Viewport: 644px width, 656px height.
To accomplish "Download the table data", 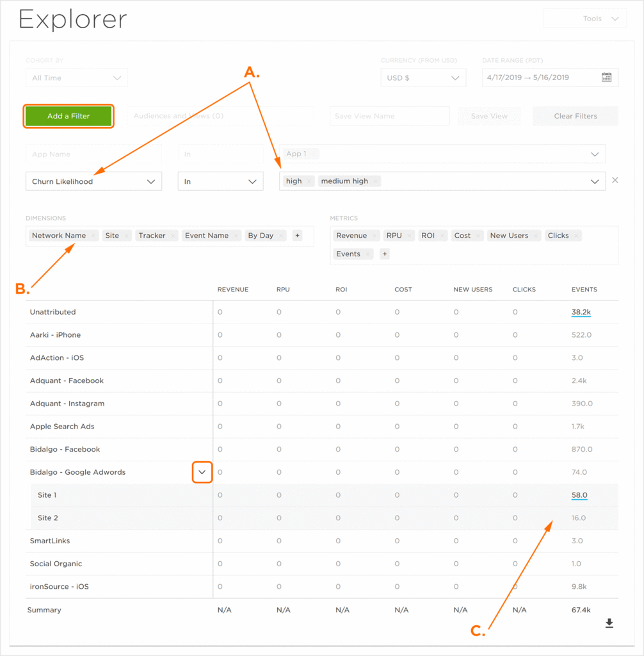I will 609,623.
